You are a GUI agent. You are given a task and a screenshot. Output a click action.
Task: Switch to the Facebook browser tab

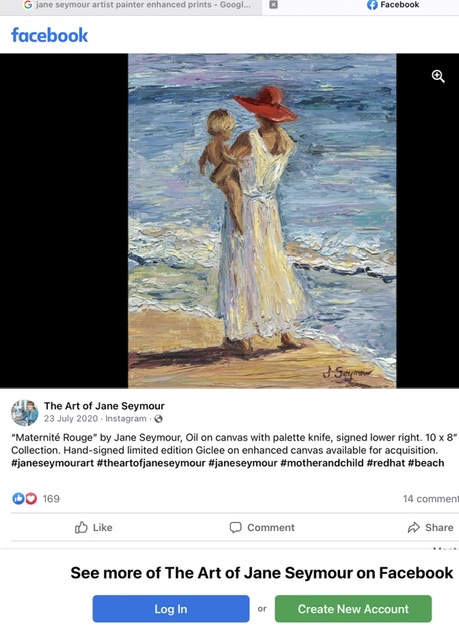(393, 5)
